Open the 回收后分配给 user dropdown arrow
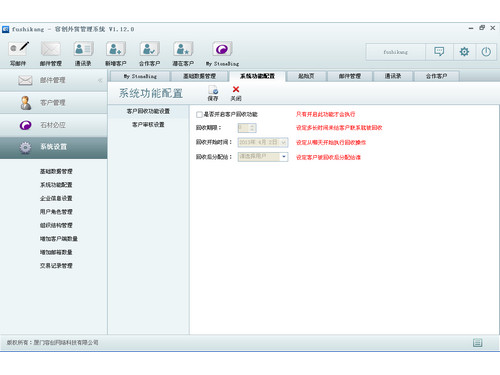 click(x=284, y=157)
